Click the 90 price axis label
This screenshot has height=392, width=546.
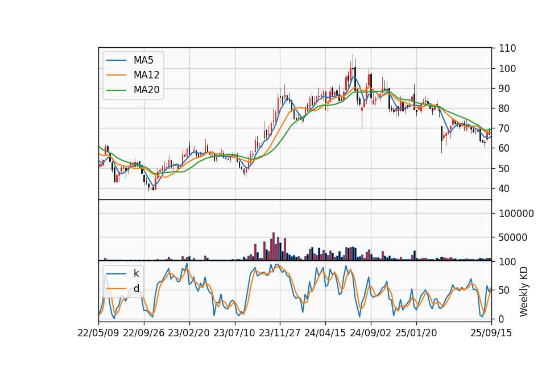[504, 89]
